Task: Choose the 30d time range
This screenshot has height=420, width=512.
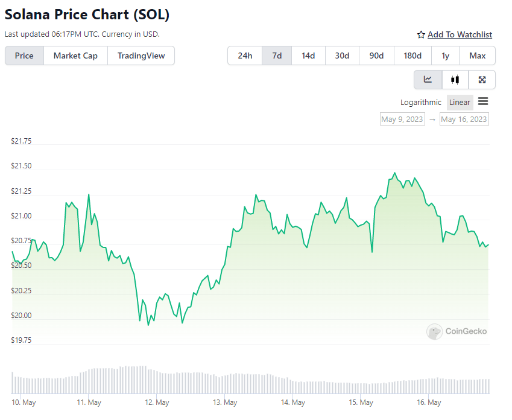Action: (342, 56)
